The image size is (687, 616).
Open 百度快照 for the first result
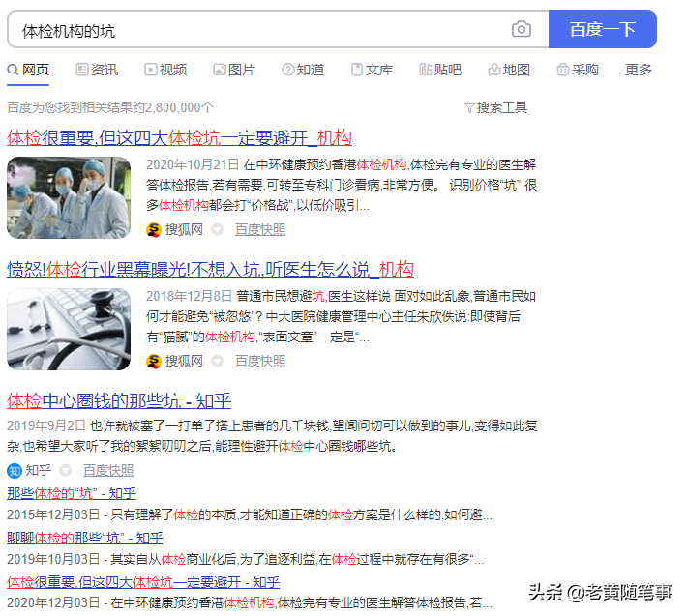pyautogui.click(x=260, y=229)
